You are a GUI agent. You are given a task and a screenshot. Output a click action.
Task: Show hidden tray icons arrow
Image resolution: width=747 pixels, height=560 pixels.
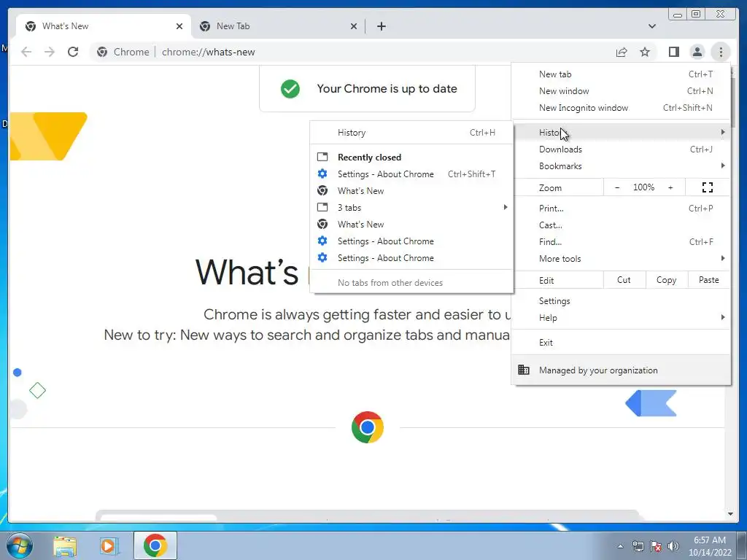point(620,546)
